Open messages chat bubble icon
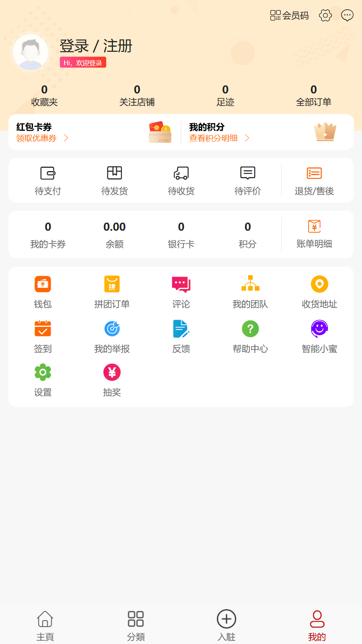This screenshot has width=362, height=644. 347,15
